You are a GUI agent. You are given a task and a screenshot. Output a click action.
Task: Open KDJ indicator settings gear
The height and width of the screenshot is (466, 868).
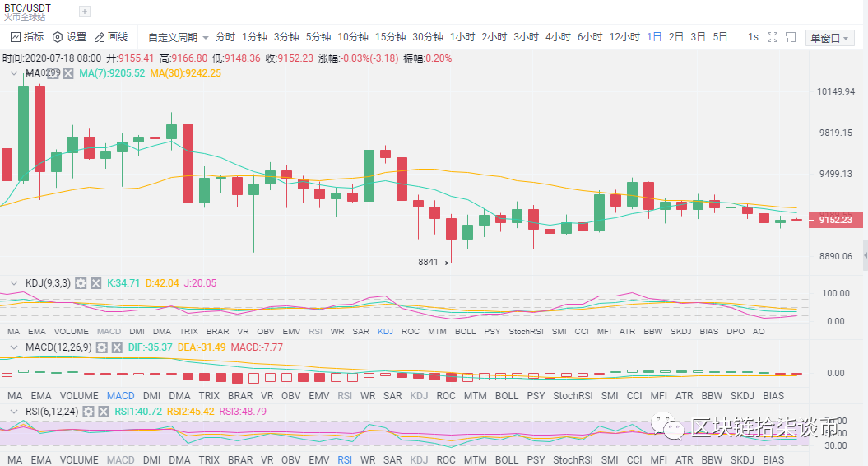click(81, 283)
